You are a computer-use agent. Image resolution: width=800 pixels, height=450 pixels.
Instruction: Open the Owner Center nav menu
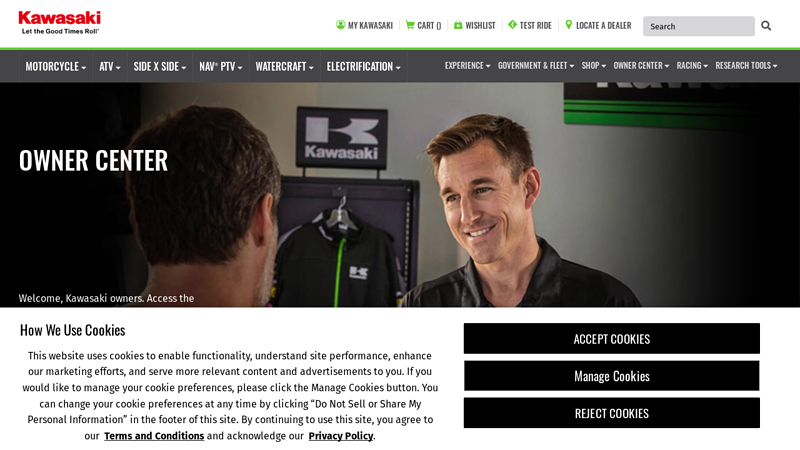point(641,66)
